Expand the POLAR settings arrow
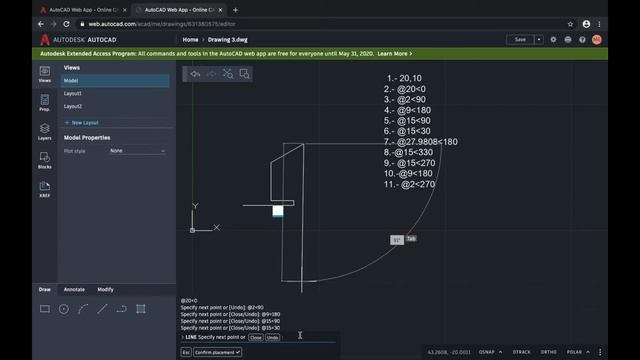Screen dimensions: 640x360 pos(588,352)
